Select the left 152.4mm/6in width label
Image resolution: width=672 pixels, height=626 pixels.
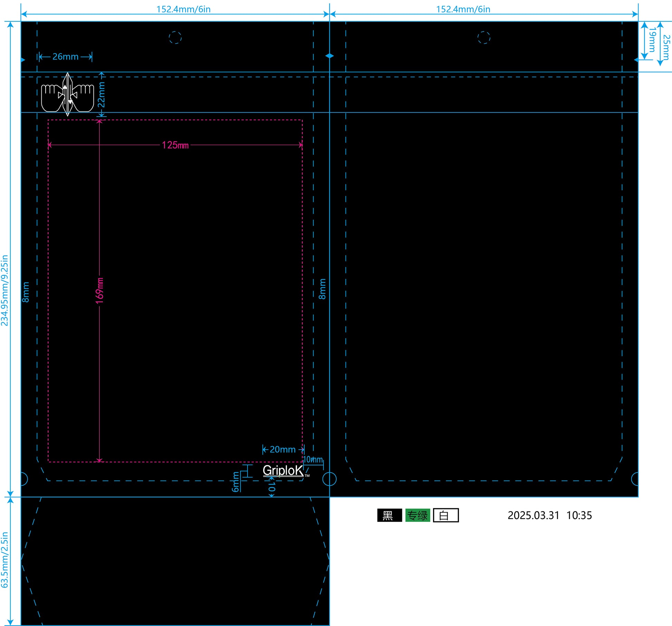[x=183, y=9]
